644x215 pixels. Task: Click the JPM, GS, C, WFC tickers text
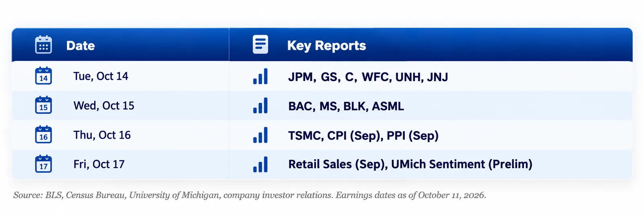pyautogui.click(x=340, y=77)
